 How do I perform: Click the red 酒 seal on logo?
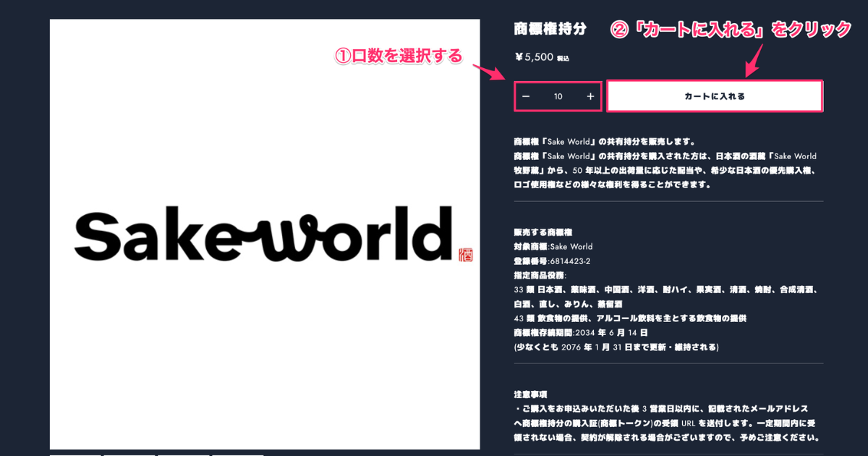466,254
